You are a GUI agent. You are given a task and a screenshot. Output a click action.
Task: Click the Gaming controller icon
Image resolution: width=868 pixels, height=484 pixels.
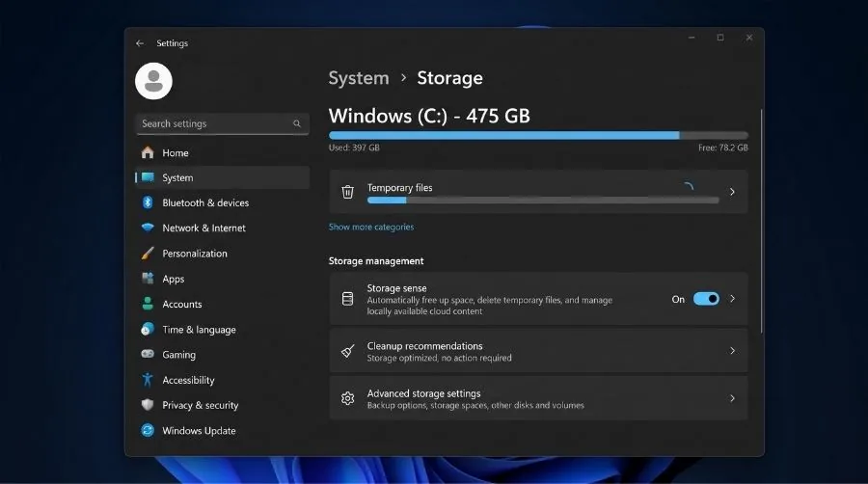[x=148, y=354]
